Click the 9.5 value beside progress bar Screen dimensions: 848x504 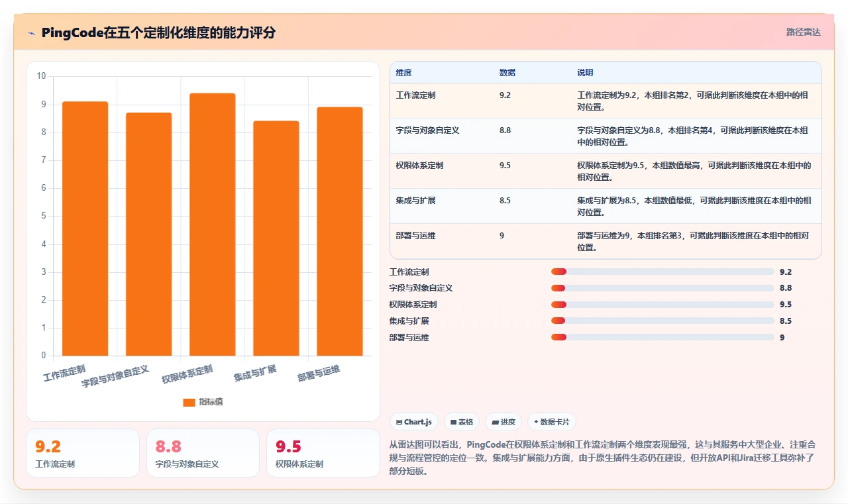pos(786,305)
